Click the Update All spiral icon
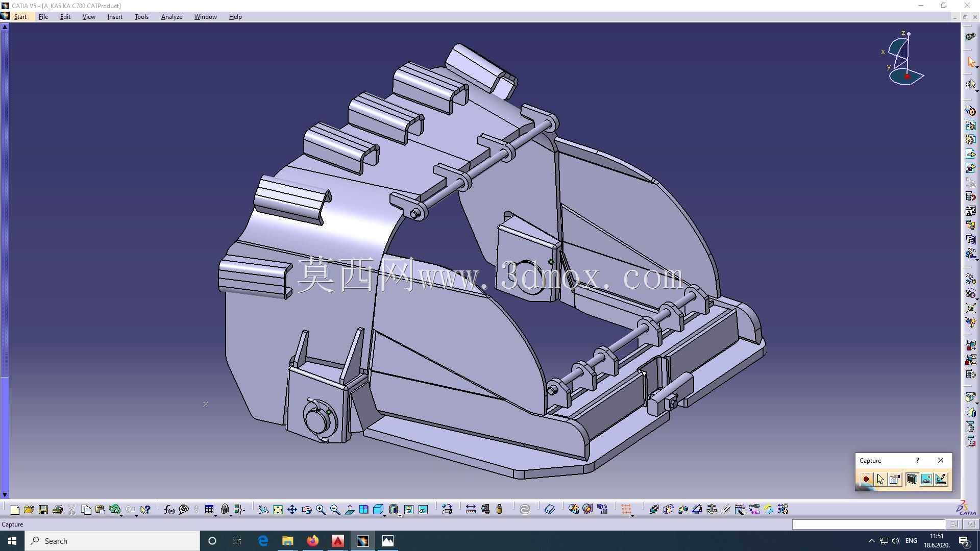 [525, 509]
